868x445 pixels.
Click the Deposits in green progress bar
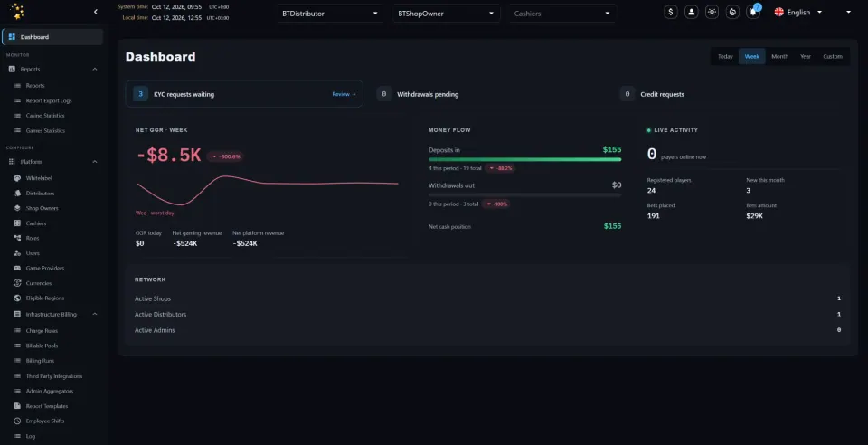pyautogui.click(x=524, y=159)
